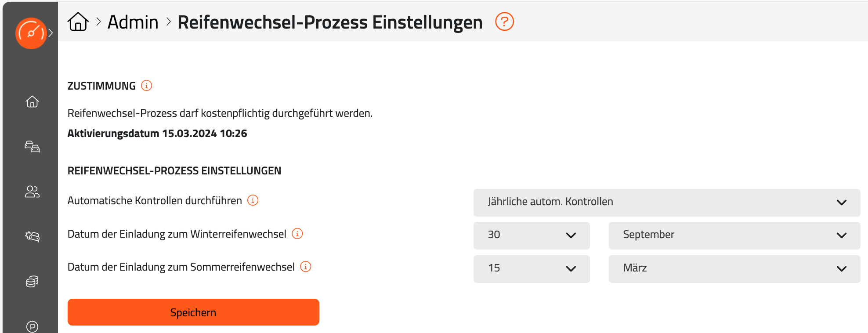The width and height of the screenshot is (868, 333).
Task: Open the users icon in the sidebar
Action: [x=32, y=192]
